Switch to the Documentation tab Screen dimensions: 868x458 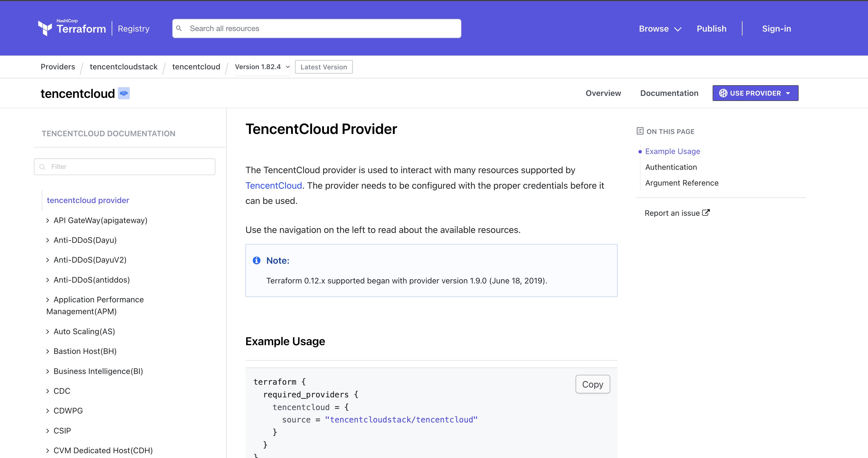click(x=669, y=93)
